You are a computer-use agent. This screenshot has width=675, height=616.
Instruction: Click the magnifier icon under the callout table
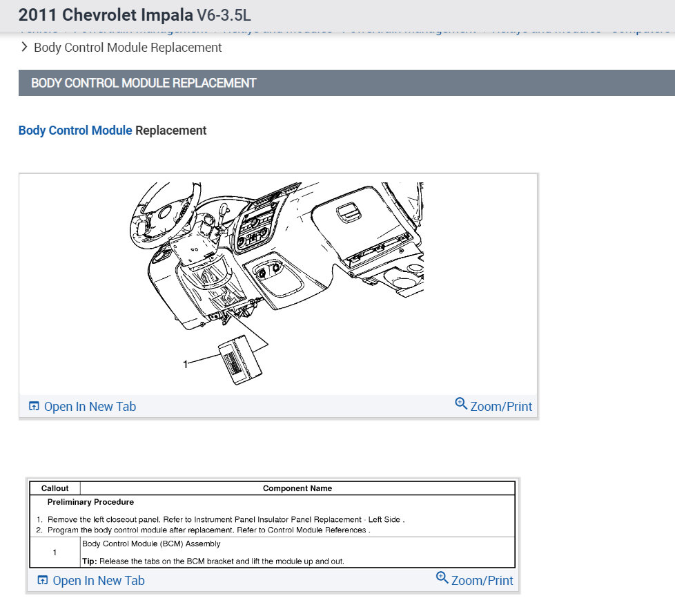pos(442,577)
